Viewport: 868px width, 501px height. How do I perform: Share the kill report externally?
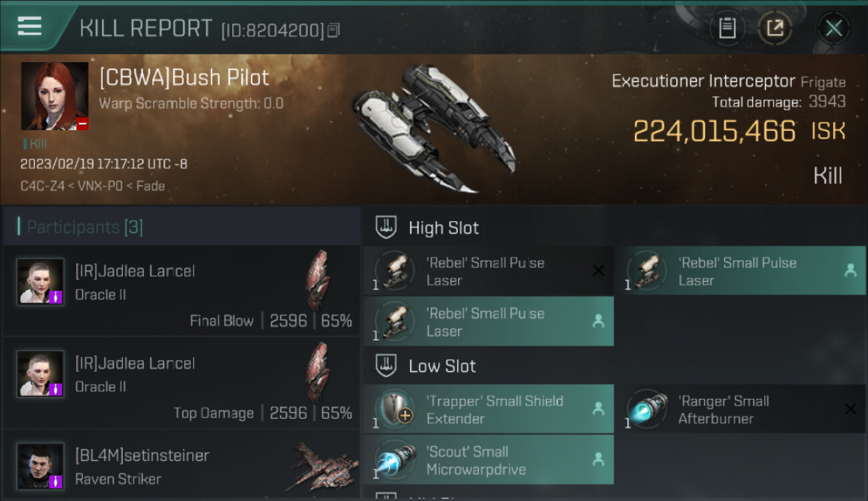pos(775,28)
